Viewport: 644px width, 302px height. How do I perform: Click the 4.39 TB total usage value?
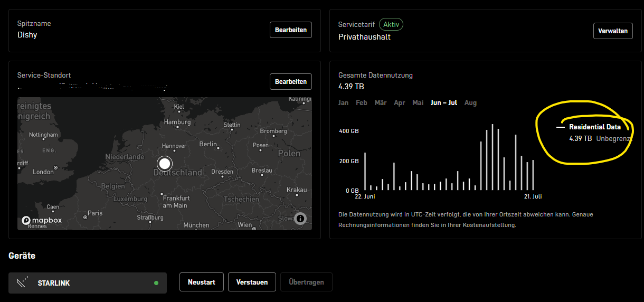[351, 86]
